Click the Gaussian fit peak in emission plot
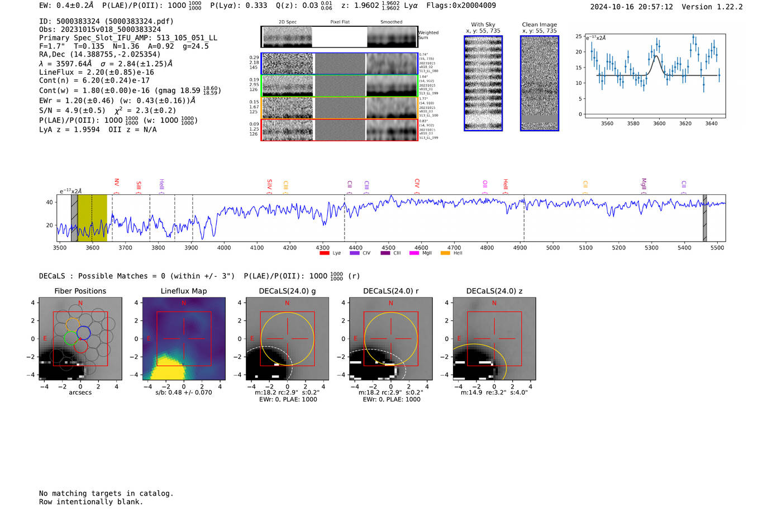Image resolution: width=782 pixels, height=532 pixels. 656,56
